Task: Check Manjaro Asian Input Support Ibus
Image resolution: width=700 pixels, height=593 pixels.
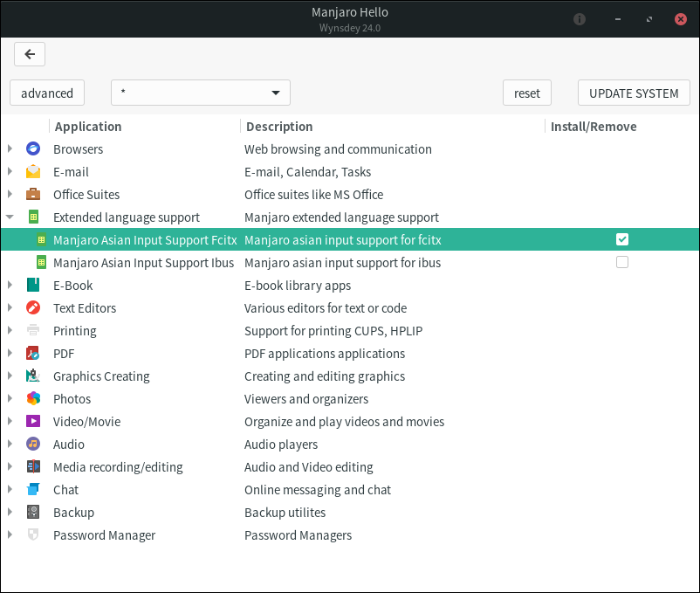Action: point(621,262)
